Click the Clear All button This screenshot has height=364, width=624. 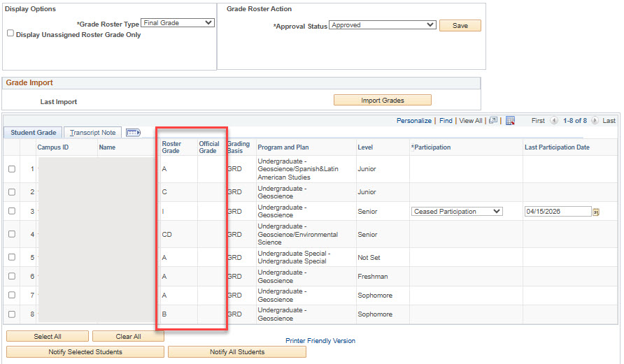pos(128,336)
